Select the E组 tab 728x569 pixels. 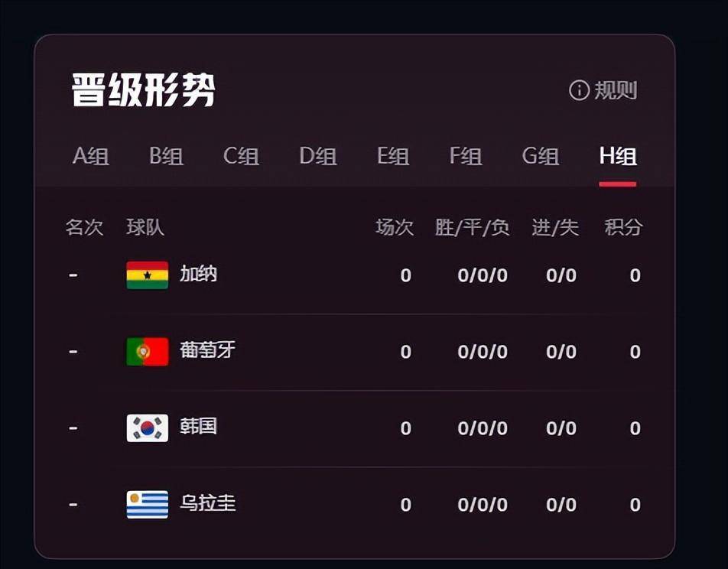393,156
